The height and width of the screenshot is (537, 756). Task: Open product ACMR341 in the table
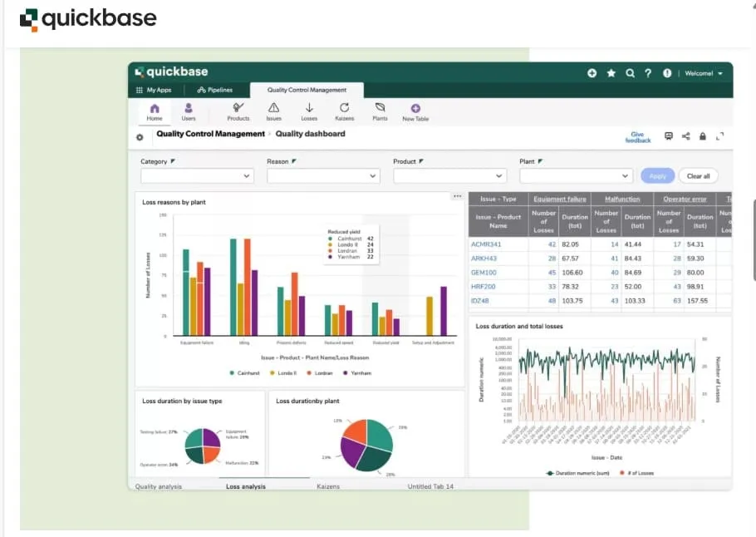486,244
